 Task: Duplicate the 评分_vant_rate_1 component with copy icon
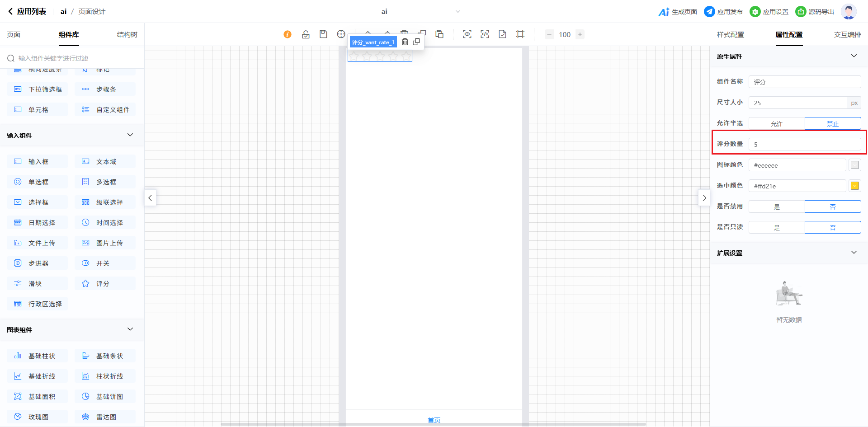tap(416, 42)
